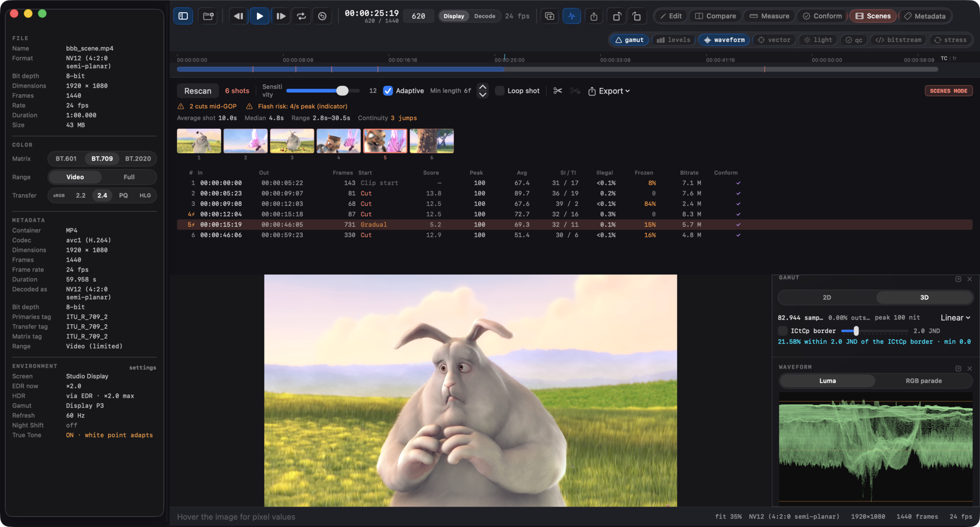Choose the PQ transfer function
This screenshot has height=527, width=980.
tap(124, 196)
